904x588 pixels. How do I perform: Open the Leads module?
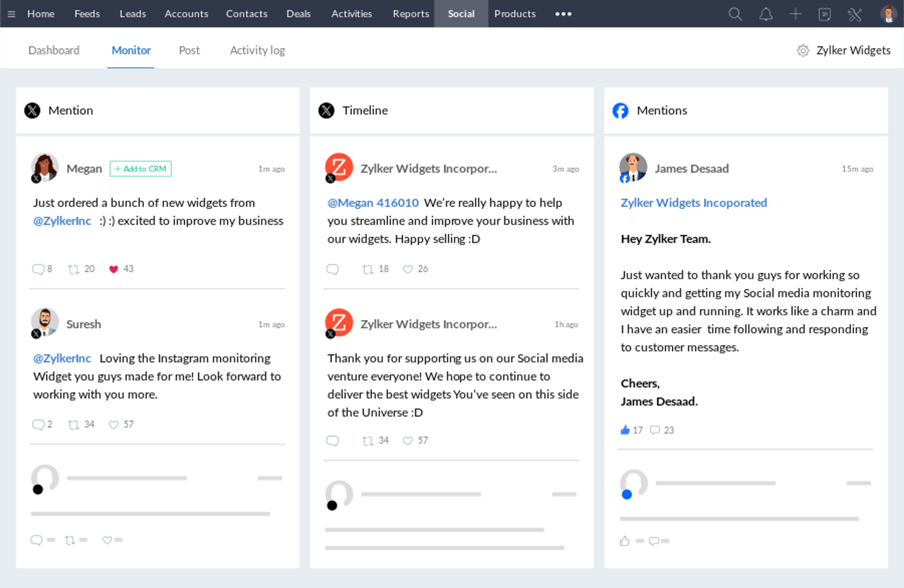coord(133,14)
